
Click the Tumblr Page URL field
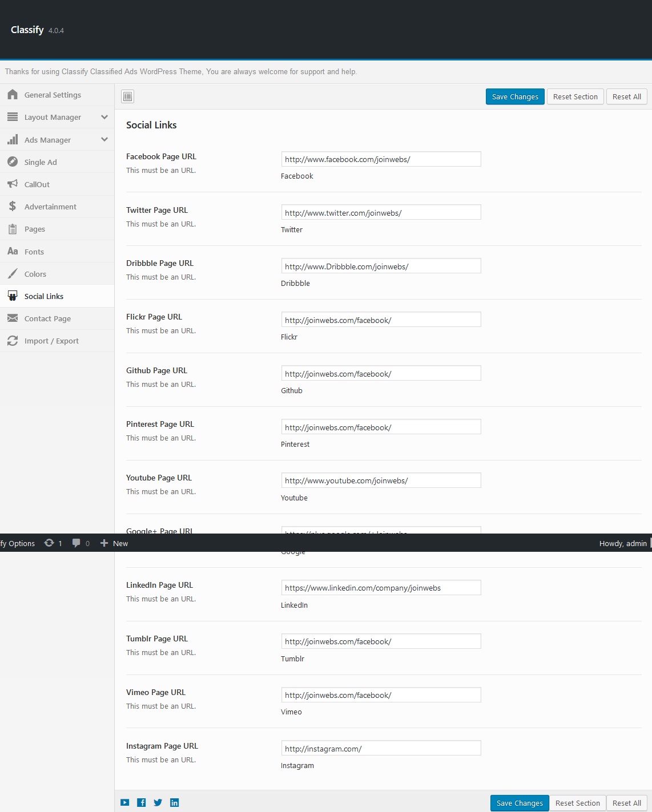tap(381, 641)
